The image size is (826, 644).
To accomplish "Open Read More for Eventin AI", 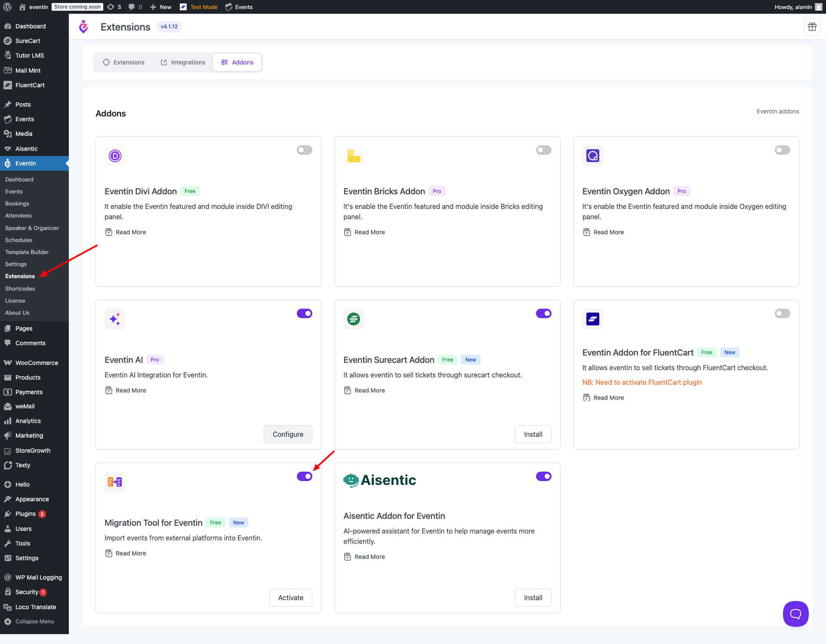I will (x=126, y=390).
